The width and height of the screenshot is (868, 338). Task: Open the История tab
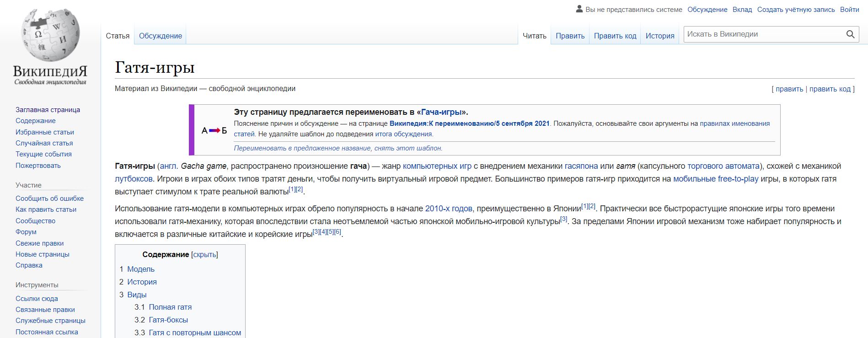point(660,36)
